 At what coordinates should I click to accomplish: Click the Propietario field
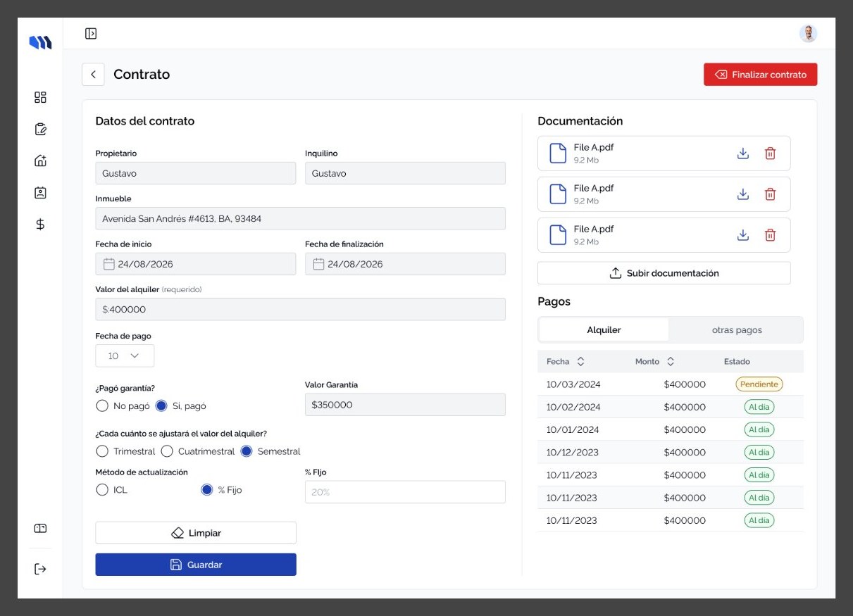[196, 173]
